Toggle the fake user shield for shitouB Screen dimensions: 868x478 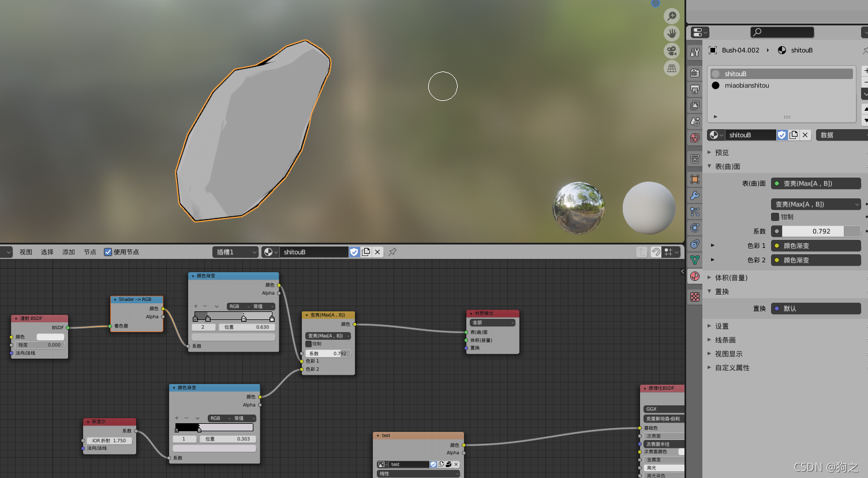tap(782, 134)
